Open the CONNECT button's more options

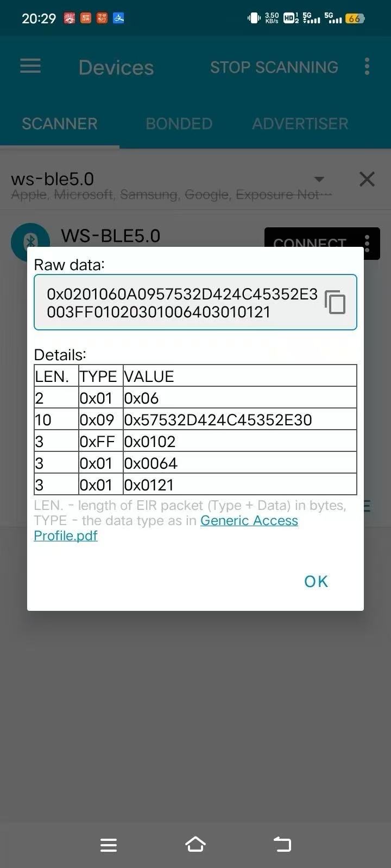click(x=368, y=242)
